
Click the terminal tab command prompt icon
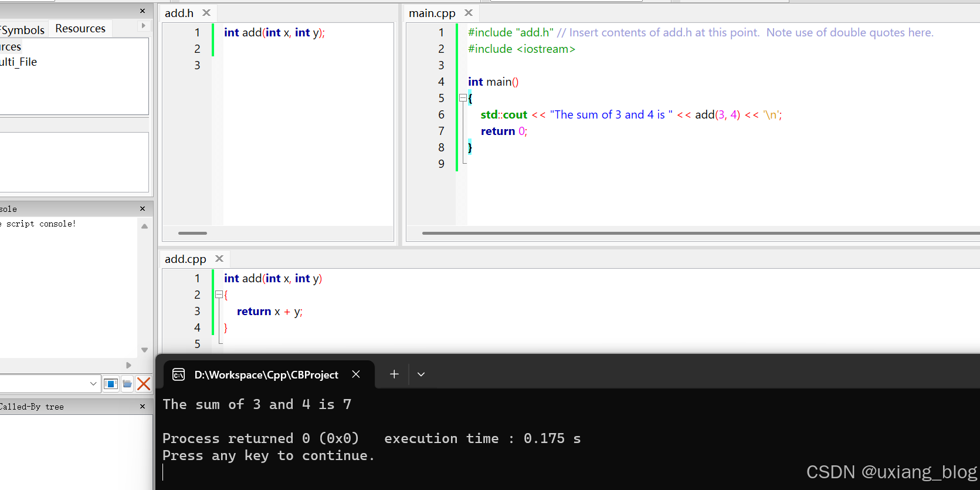point(179,374)
